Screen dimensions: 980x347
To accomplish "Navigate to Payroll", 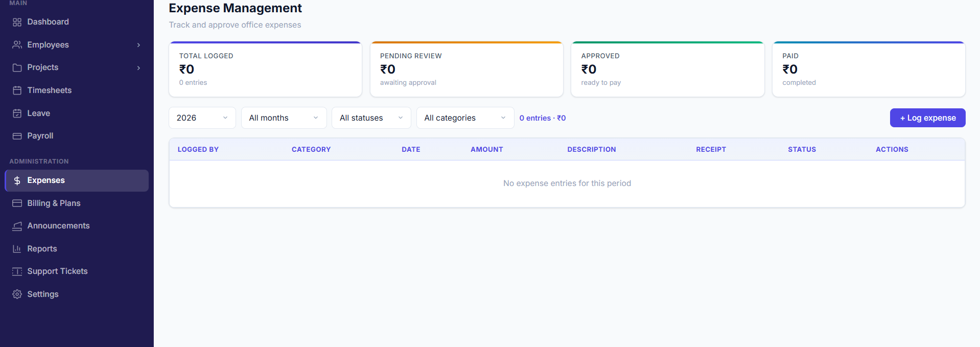I will [x=77, y=136].
